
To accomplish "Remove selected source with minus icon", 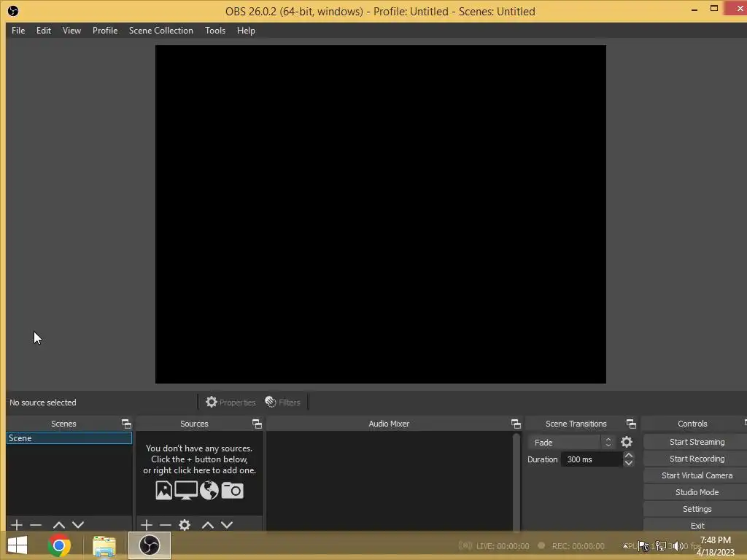I will click(166, 525).
